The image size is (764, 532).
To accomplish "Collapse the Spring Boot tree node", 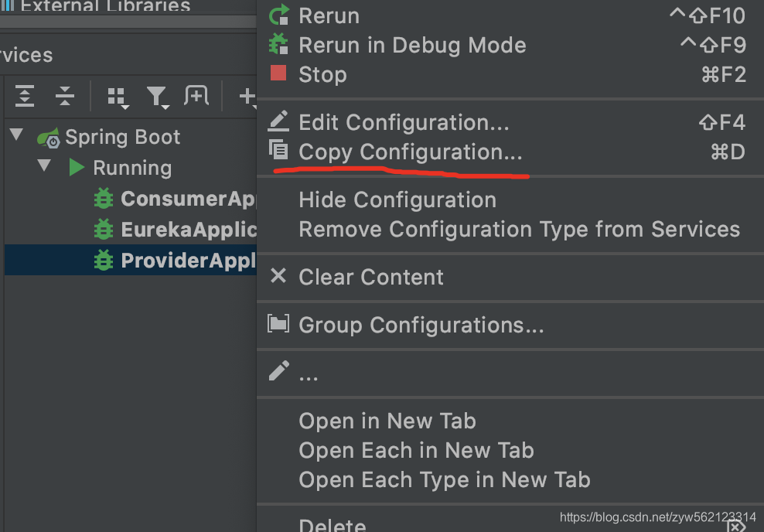I will pyautogui.click(x=16, y=135).
